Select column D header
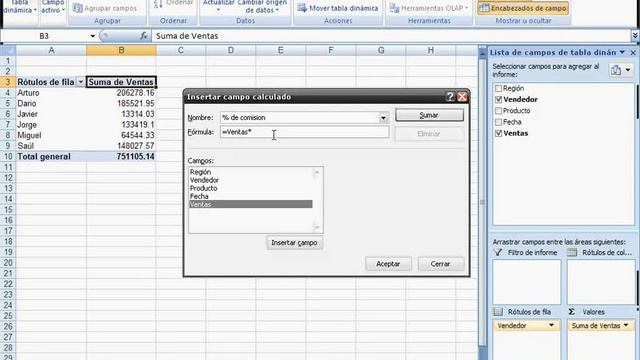The image size is (640, 360). tap(231, 50)
